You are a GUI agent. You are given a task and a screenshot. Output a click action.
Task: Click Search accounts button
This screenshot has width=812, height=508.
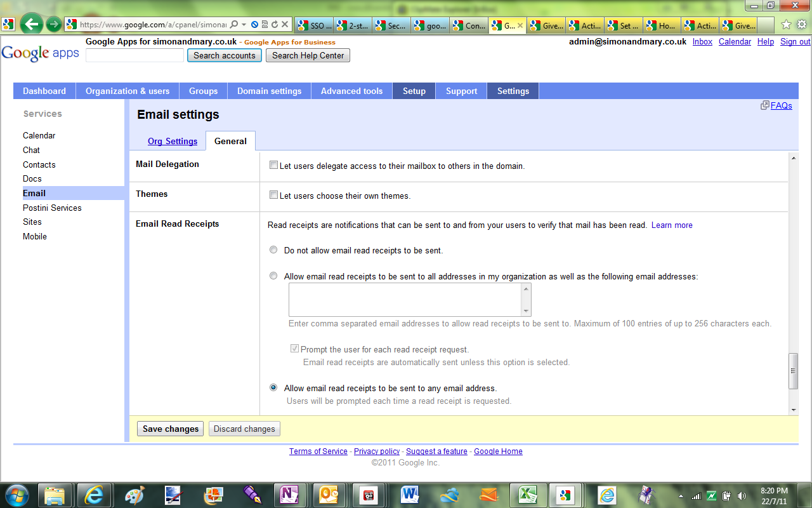[224, 55]
